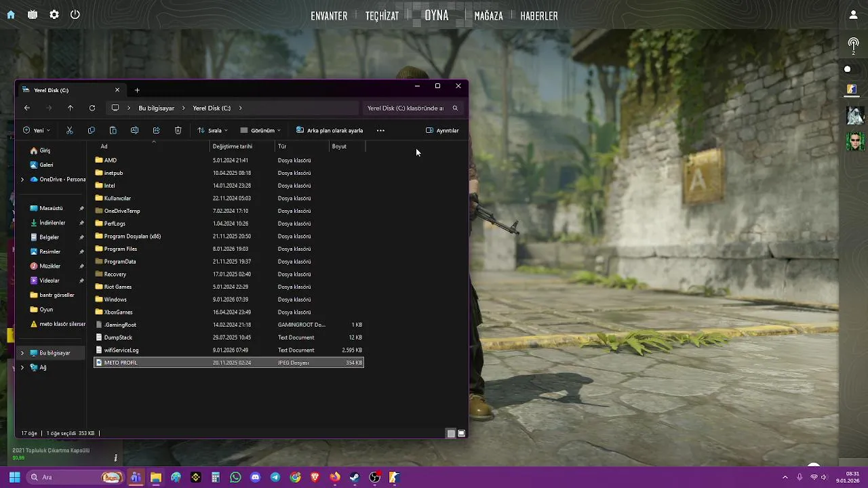Click Arka plan olarak ayarla button

point(330,130)
